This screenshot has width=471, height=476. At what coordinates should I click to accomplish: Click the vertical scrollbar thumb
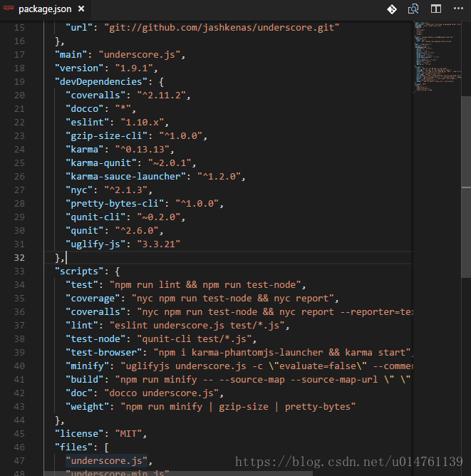click(466, 187)
